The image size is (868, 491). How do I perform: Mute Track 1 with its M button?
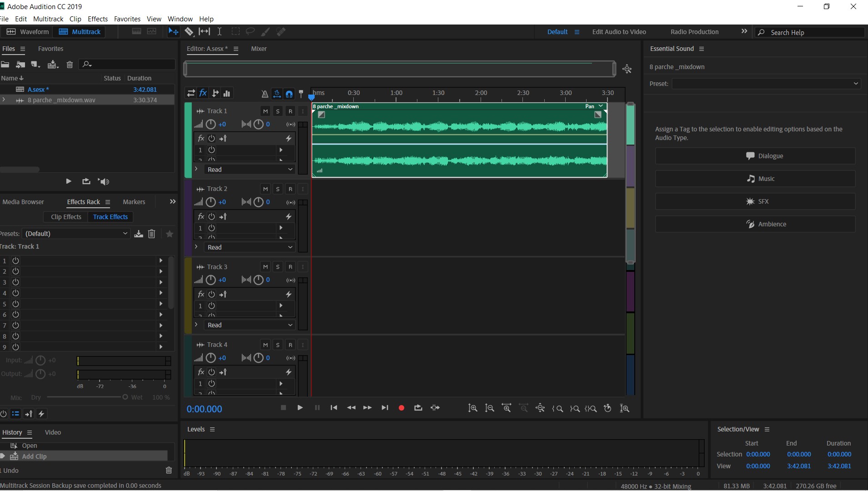(265, 111)
